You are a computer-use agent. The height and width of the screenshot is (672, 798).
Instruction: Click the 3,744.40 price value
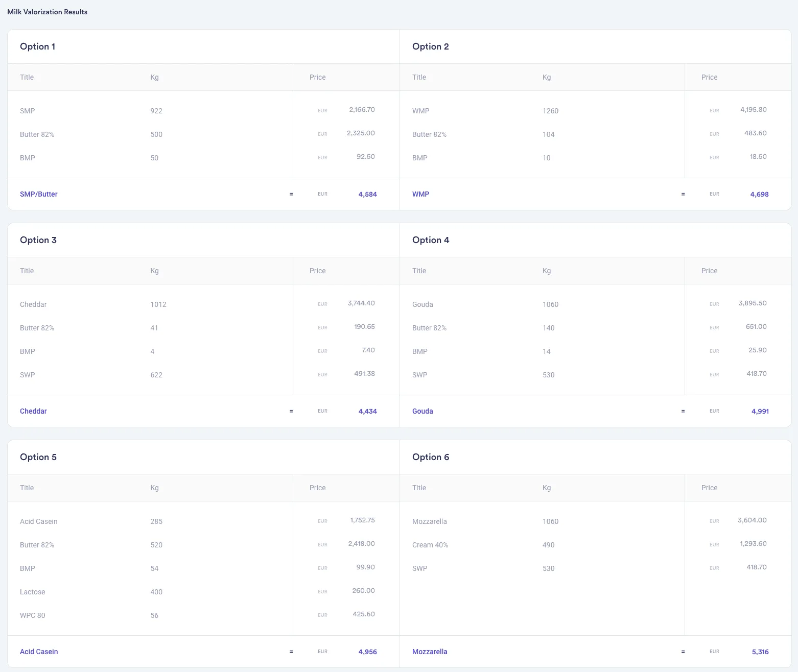tap(361, 303)
